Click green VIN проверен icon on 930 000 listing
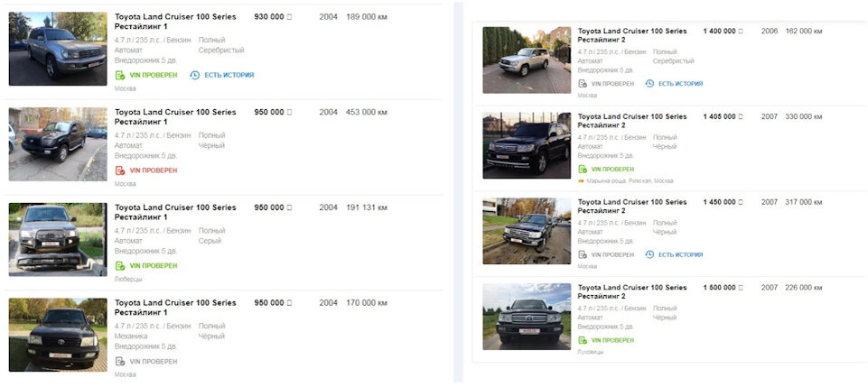 119,75
